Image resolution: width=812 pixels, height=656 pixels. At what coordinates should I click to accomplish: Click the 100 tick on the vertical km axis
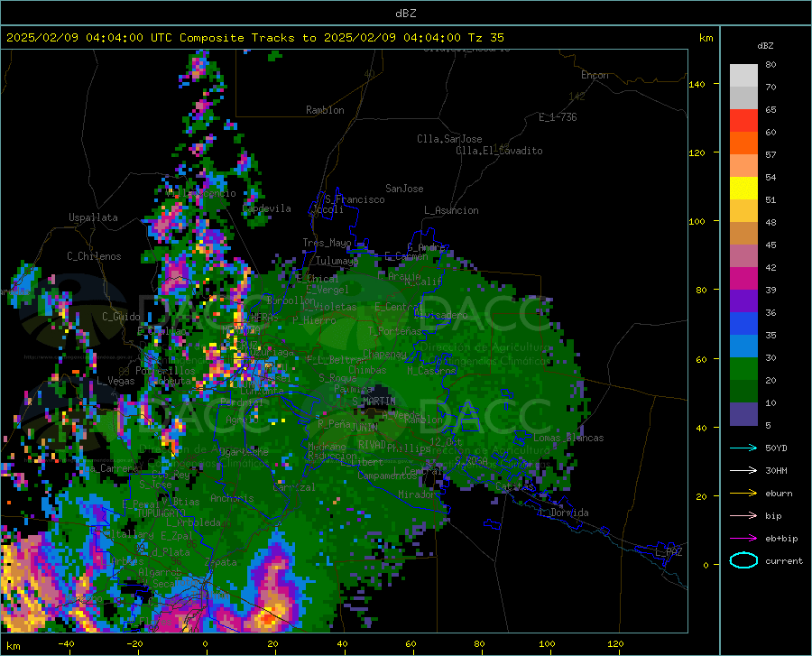pos(697,221)
